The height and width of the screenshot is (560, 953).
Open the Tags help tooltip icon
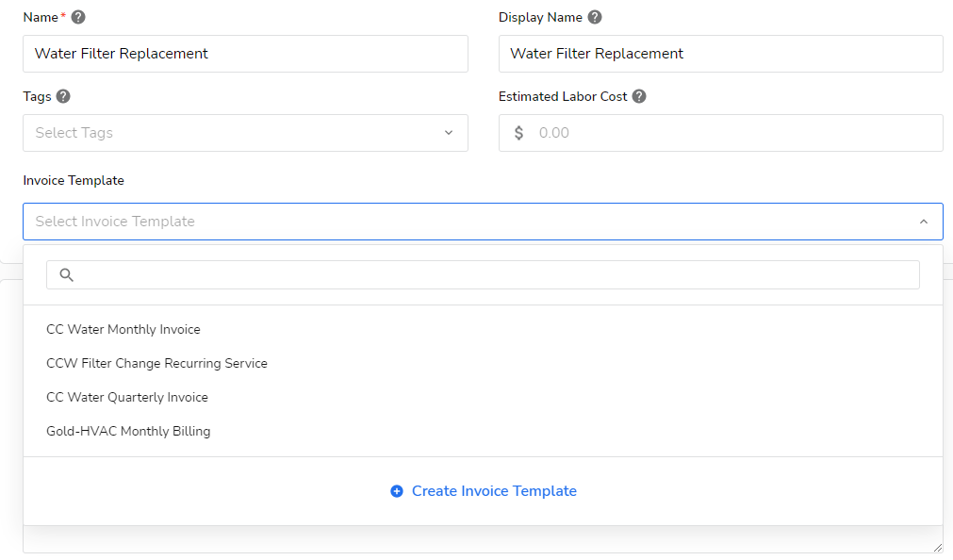coord(63,96)
